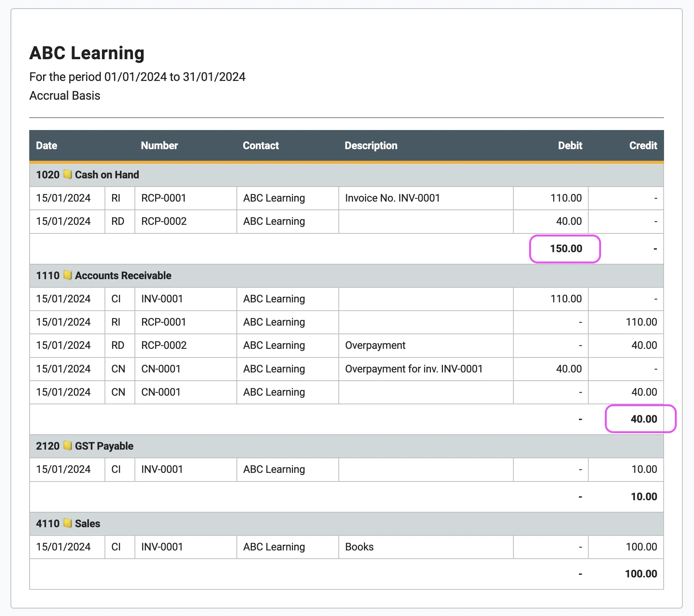Select INV-0001 in the GST Payable section

[162, 469]
